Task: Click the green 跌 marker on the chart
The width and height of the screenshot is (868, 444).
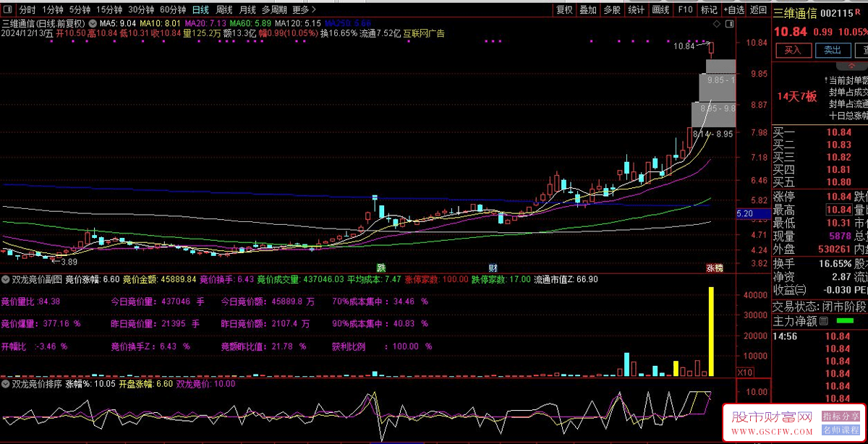Action: pos(380,267)
